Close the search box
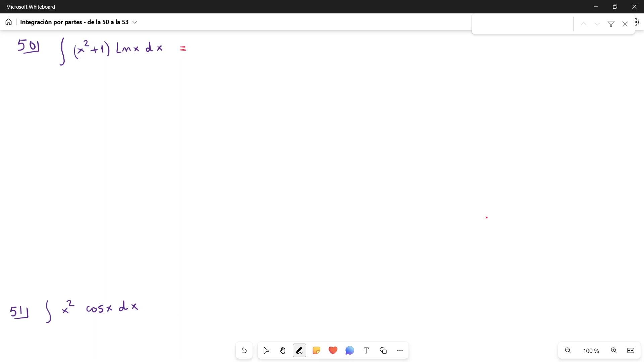The width and height of the screenshot is (644, 362). [625, 24]
